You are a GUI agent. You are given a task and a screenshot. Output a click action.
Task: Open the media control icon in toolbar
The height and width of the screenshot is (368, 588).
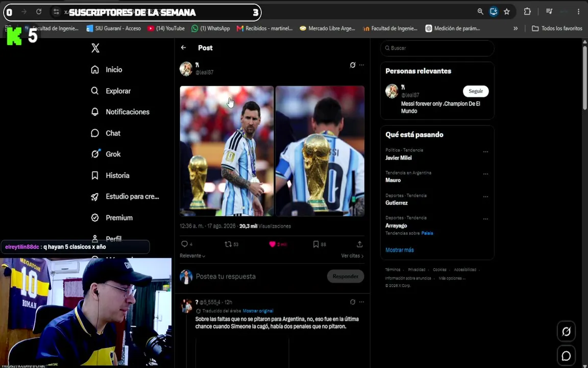[549, 12]
